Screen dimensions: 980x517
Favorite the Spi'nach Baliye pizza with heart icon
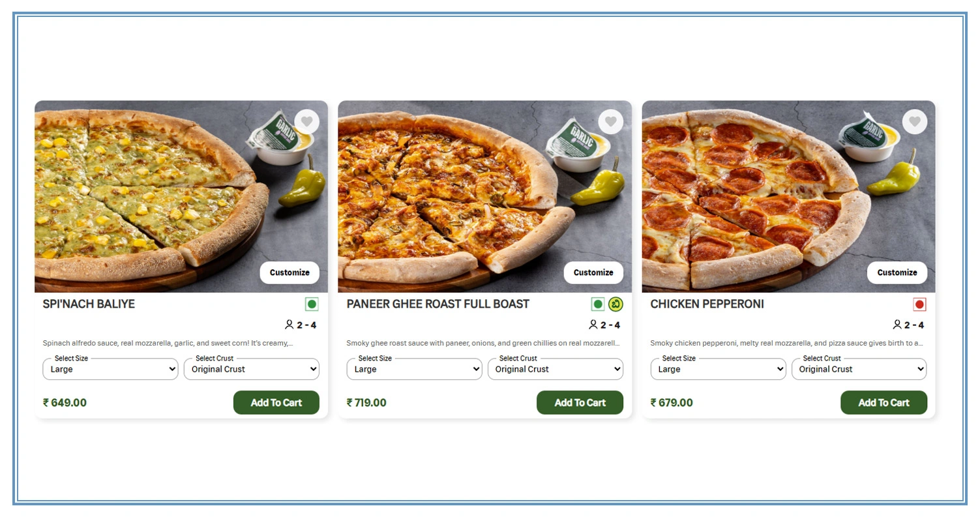click(x=307, y=122)
